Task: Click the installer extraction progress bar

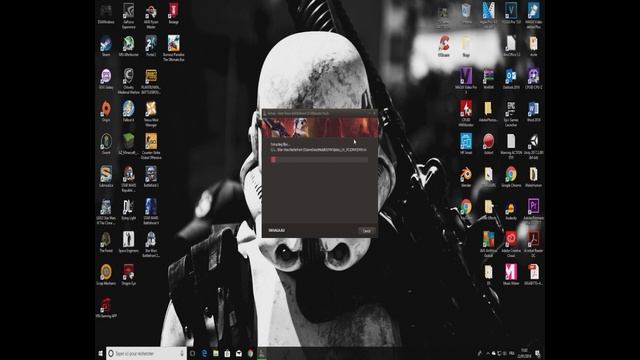Action: (x=319, y=160)
